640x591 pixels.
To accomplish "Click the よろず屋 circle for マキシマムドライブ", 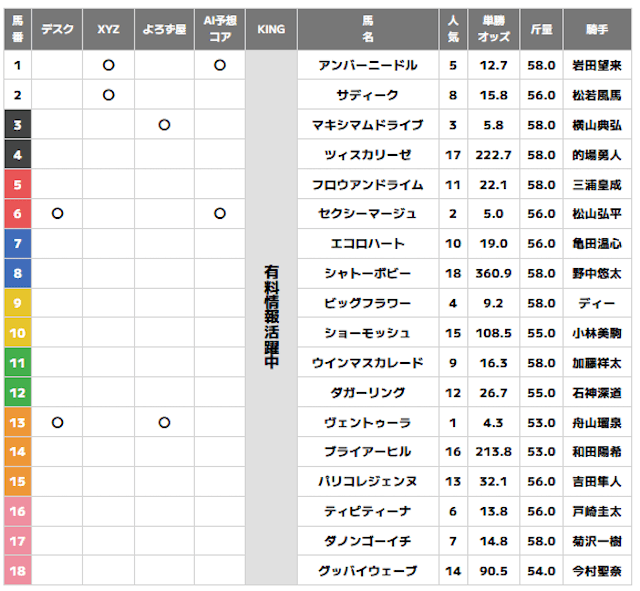I will (x=164, y=125).
